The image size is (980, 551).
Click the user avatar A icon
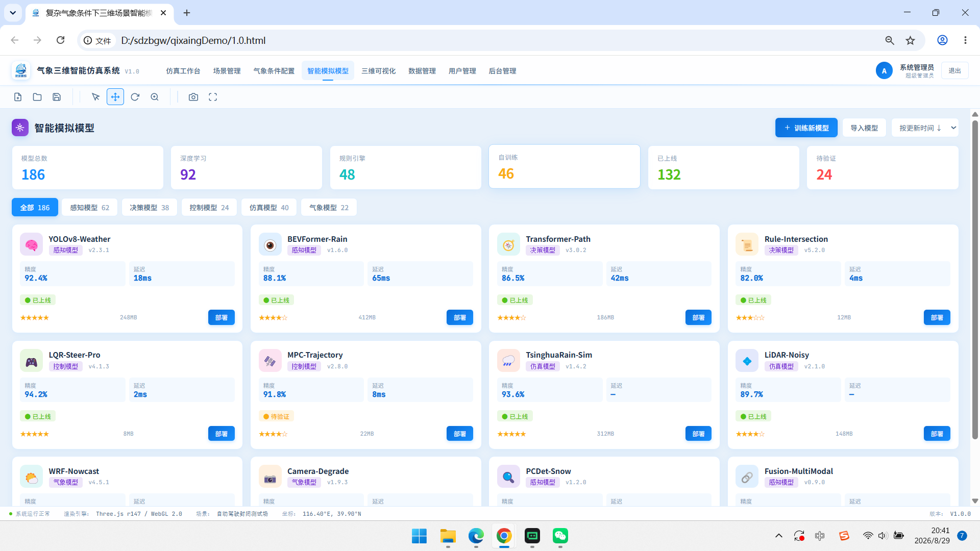pos(884,71)
